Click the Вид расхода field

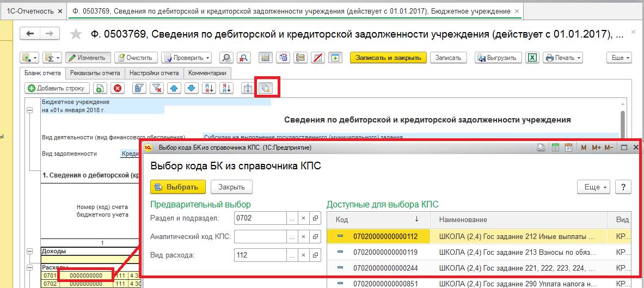(260, 255)
